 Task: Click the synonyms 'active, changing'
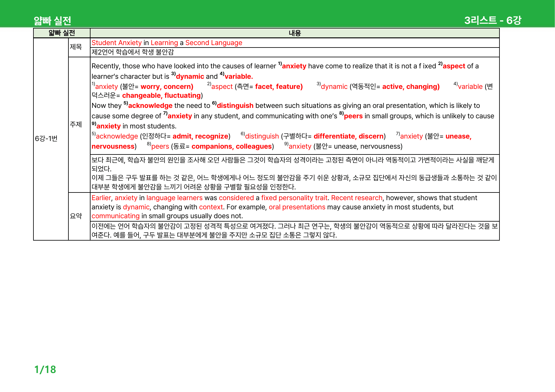410,87
